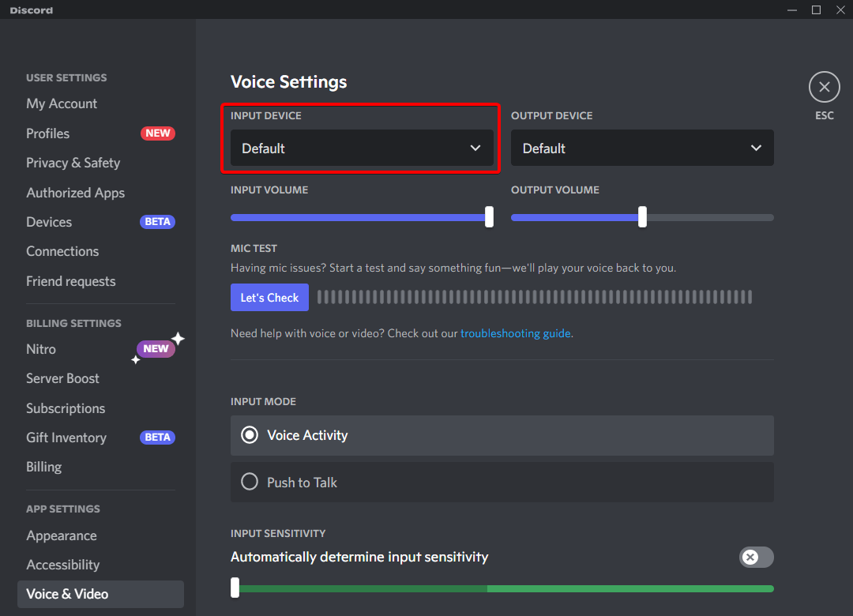Expand the Output Device list chevron
The image size is (853, 616).
(756, 148)
